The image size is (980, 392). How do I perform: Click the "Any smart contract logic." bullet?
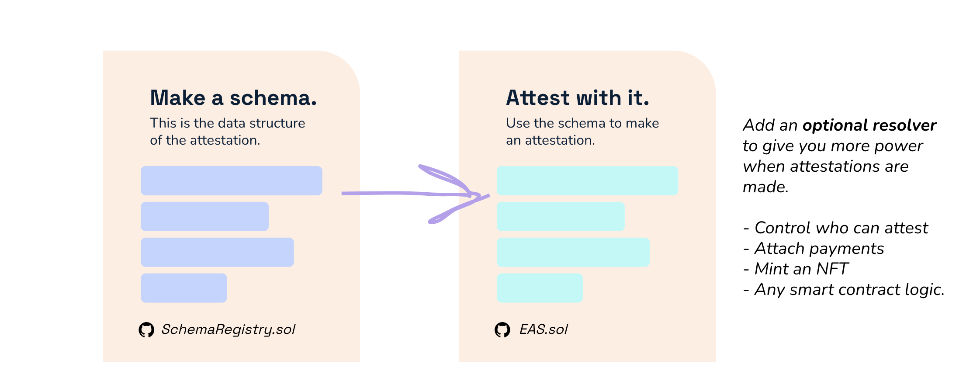[x=849, y=290]
